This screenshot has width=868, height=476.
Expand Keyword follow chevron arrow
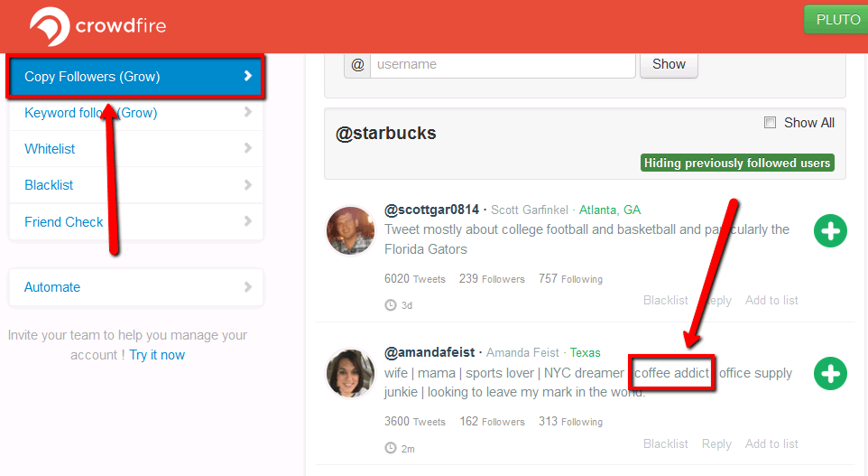[248, 112]
